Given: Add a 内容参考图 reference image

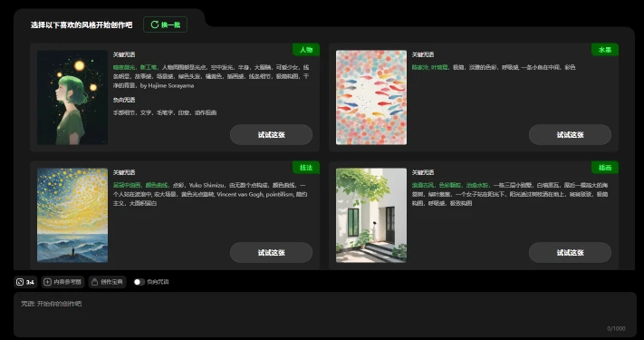Looking at the screenshot, I should point(62,282).
